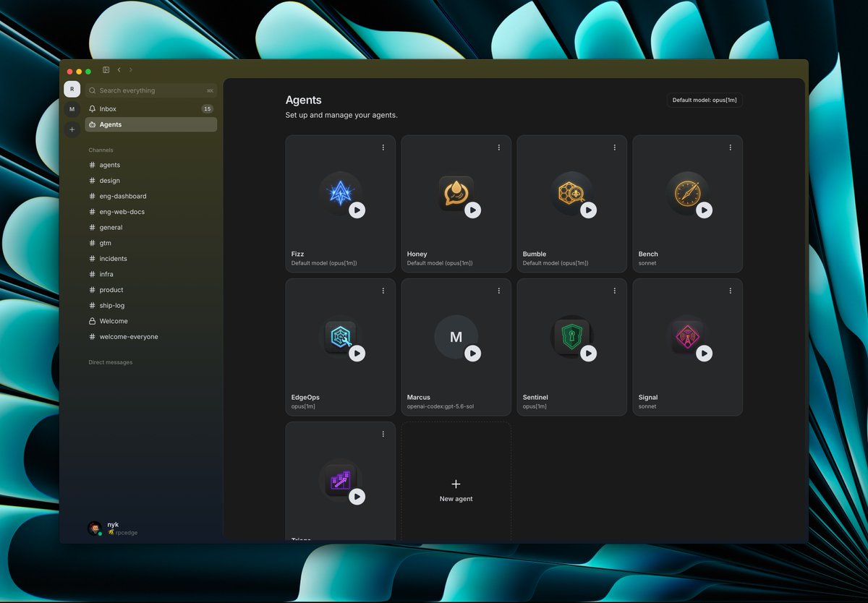Click the Fizz agent name
This screenshot has width=868, height=603.
(x=297, y=254)
